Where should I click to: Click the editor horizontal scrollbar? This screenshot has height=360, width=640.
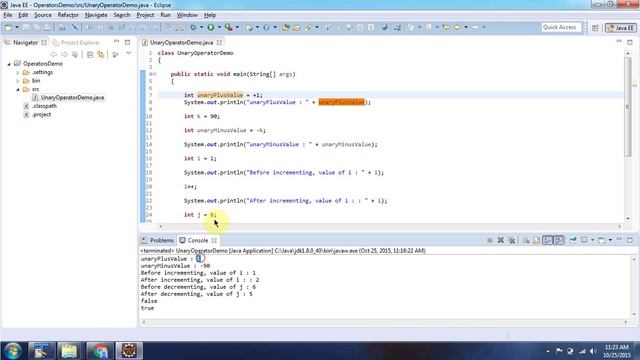tap(390, 226)
